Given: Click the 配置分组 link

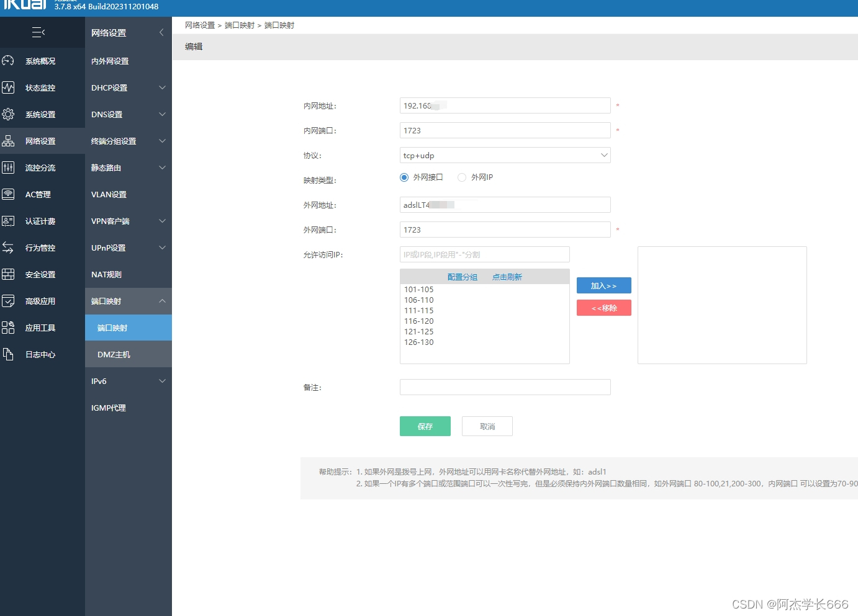Looking at the screenshot, I should pyautogui.click(x=463, y=277).
